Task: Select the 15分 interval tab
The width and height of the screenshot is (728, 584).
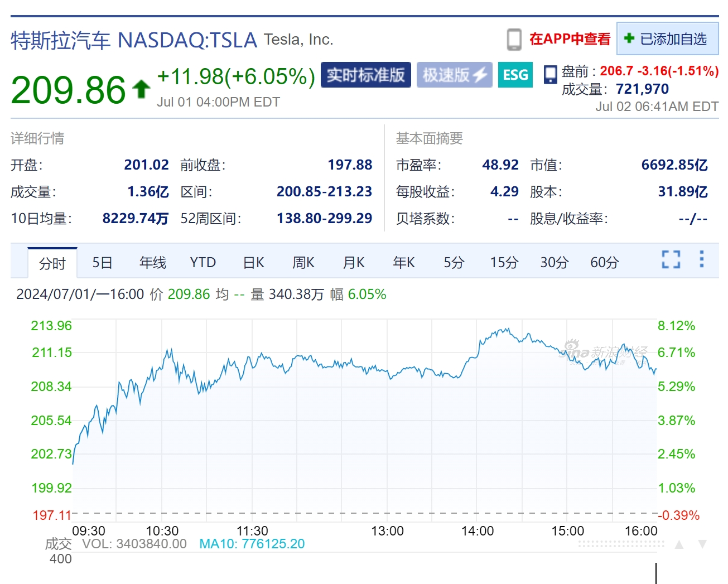Action: click(504, 263)
